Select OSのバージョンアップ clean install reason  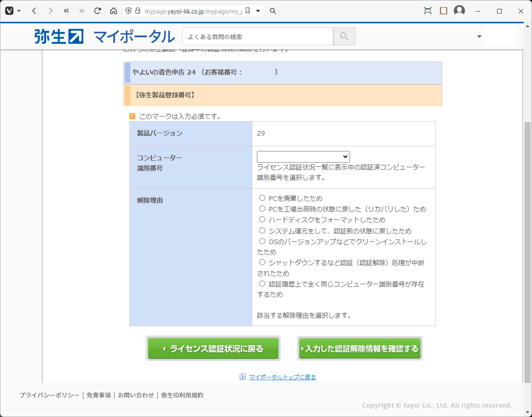click(x=262, y=241)
